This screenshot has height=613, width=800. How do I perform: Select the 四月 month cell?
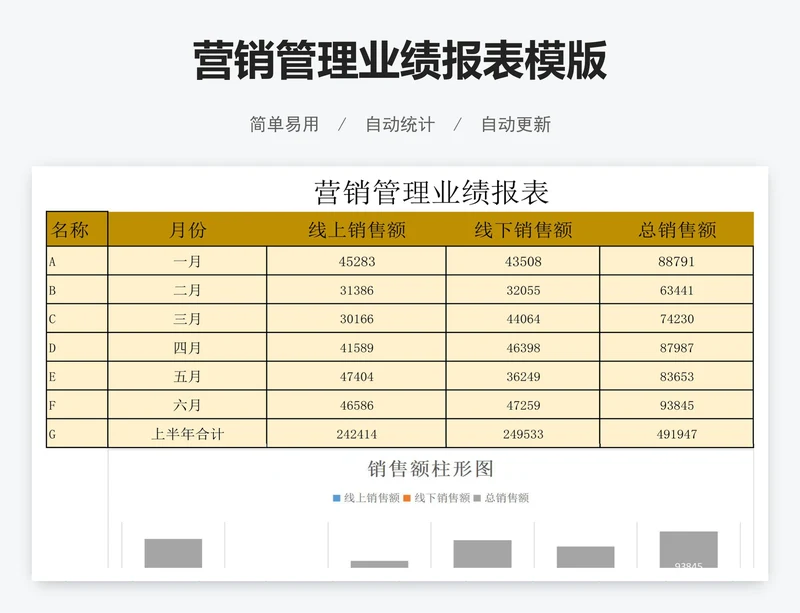click(187, 348)
